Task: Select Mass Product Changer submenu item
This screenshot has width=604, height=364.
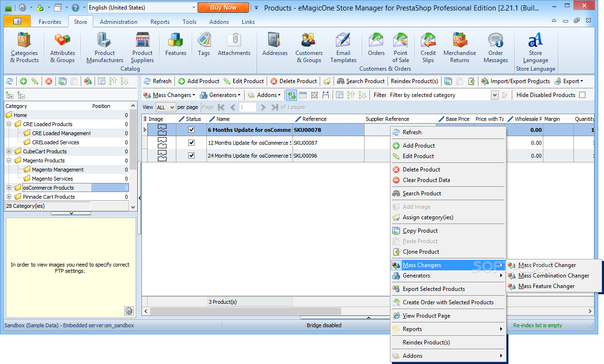Action: click(553, 265)
